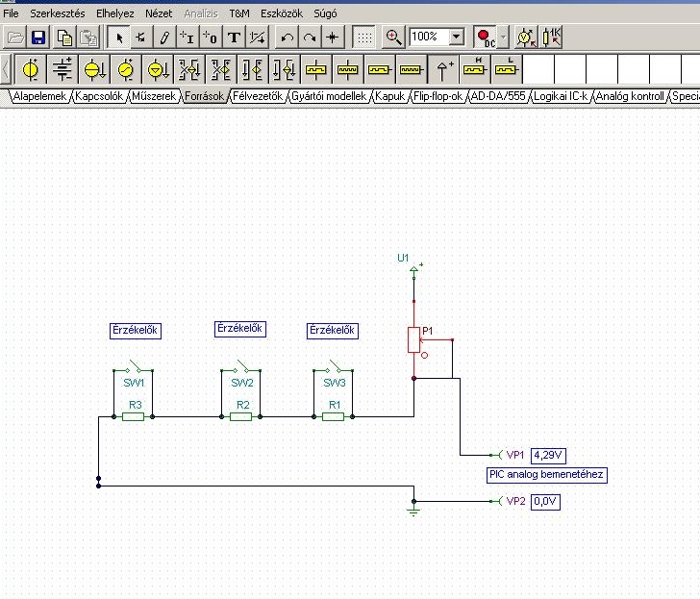Viewport: 700px width, 599px height.
Task: Switch to the Flip-flop-ok tab
Action: point(437,96)
